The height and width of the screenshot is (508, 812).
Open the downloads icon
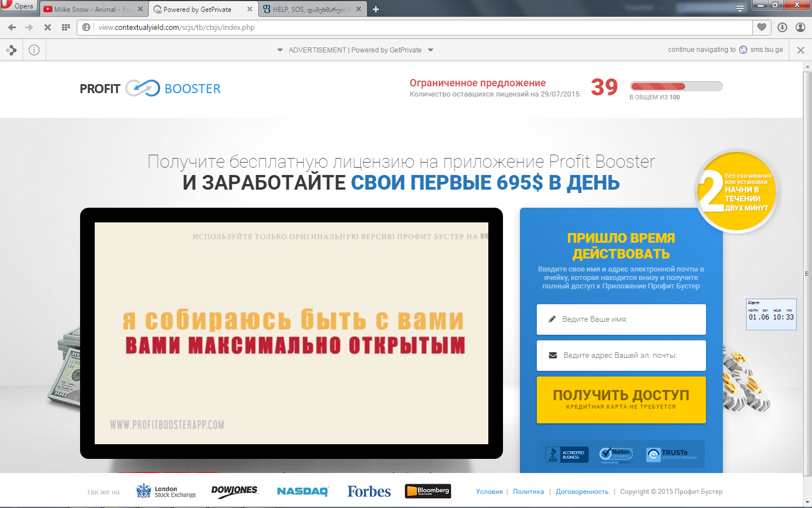click(x=782, y=27)
